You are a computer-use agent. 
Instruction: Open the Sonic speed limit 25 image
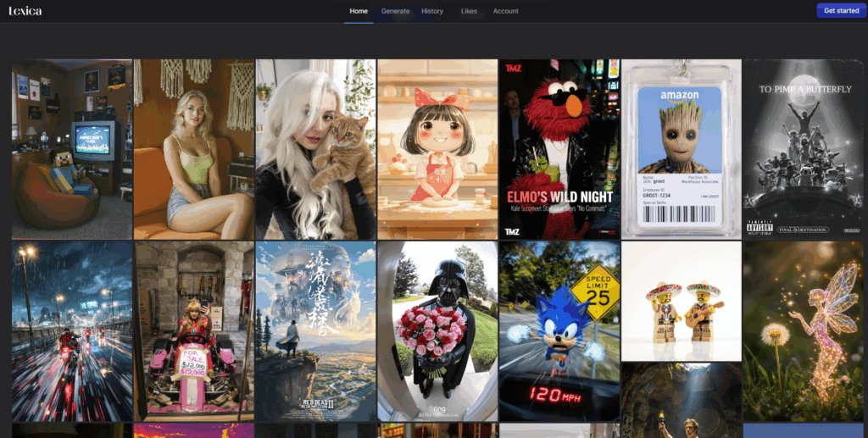(x=559, y=331)
